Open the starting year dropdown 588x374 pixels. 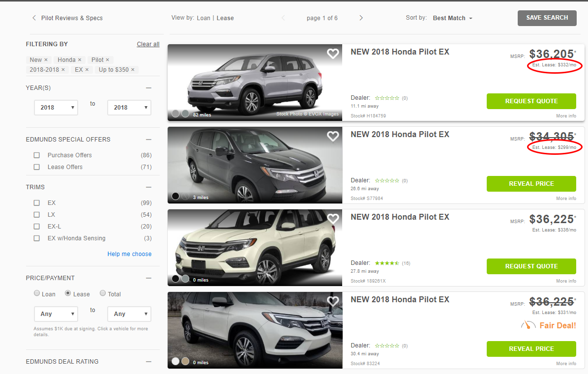click(x=56, y=108)
